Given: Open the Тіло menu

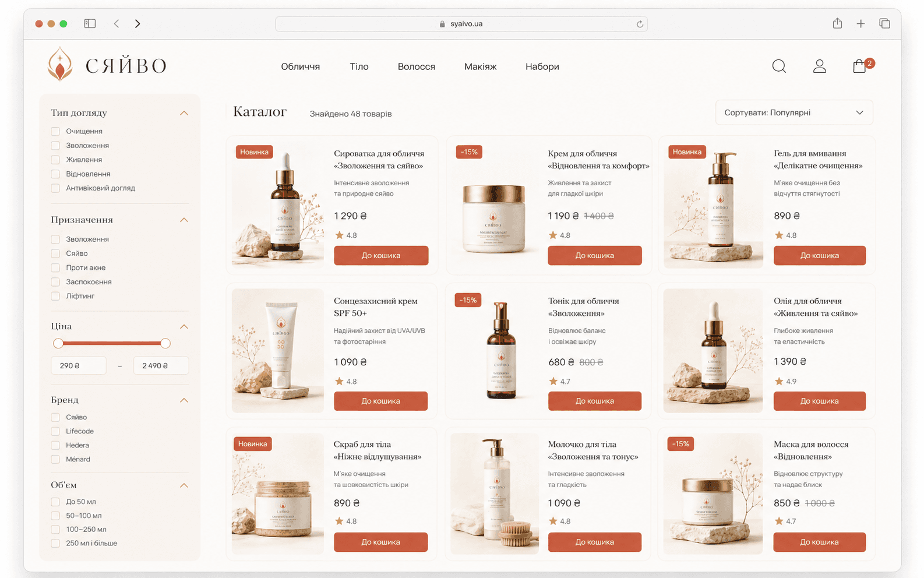Looking at the screenshot, I should pyautogui.click(x=359, y=66).
